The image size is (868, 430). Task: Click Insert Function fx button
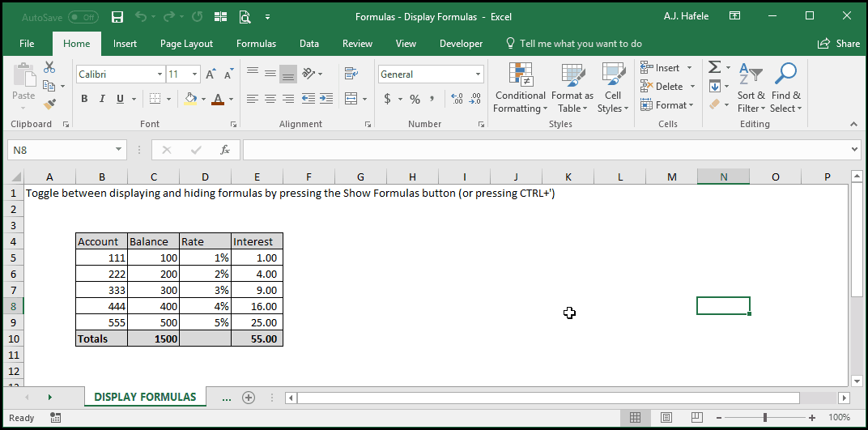click(x=225, y=150)
